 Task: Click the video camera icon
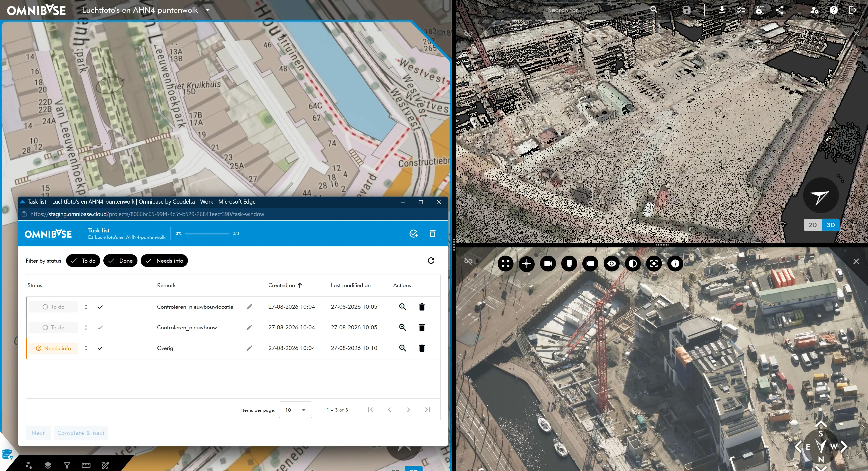coord(548,263)
